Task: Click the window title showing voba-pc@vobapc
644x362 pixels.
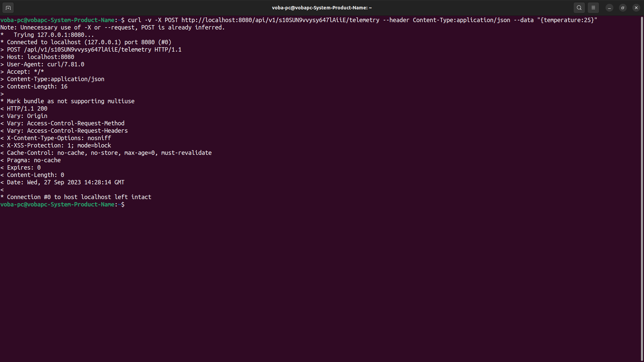Action: pyautogui.click(x=322, y=7)
